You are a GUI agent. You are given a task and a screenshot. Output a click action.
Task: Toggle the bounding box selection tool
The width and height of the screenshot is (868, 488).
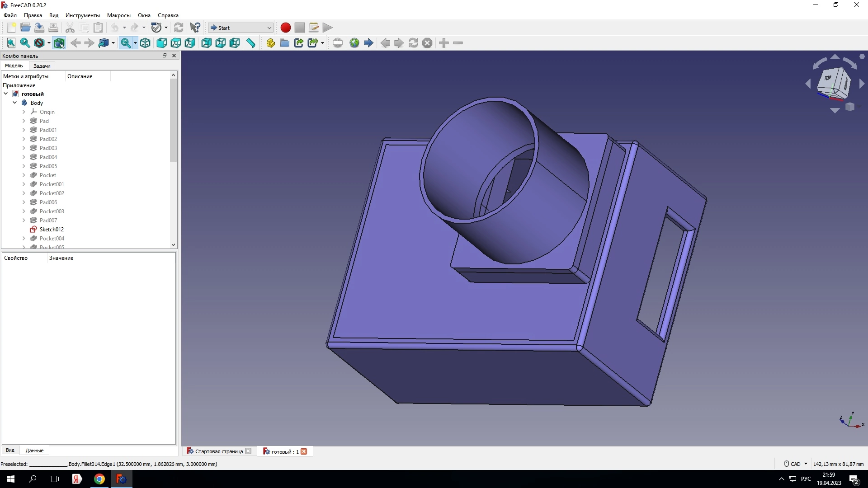click(59, 43)
